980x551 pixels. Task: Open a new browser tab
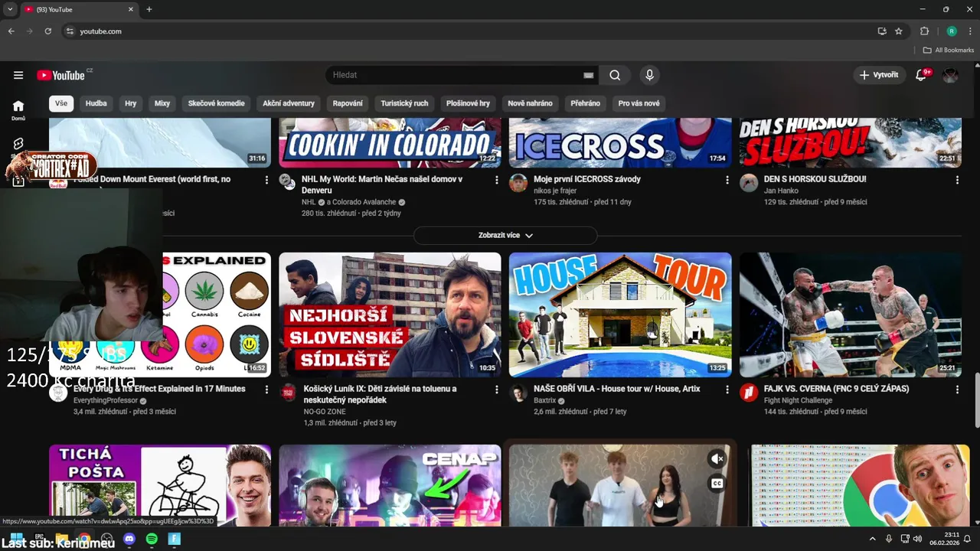pos(149,9)
